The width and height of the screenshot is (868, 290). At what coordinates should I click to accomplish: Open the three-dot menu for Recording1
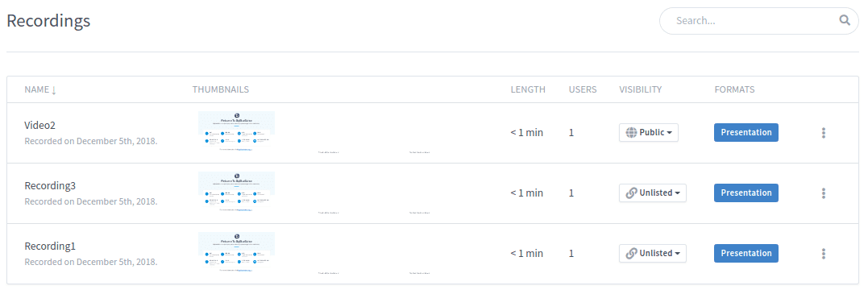coord(824,254)
